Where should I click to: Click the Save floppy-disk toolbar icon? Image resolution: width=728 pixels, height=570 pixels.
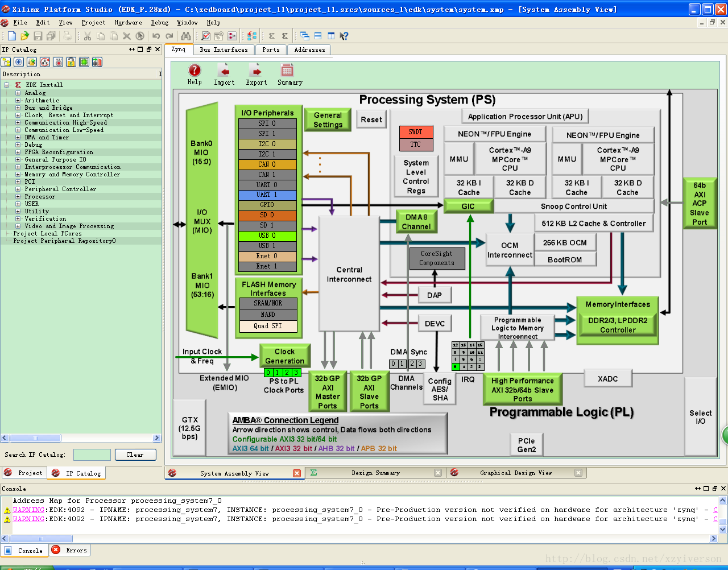point(38,36)
